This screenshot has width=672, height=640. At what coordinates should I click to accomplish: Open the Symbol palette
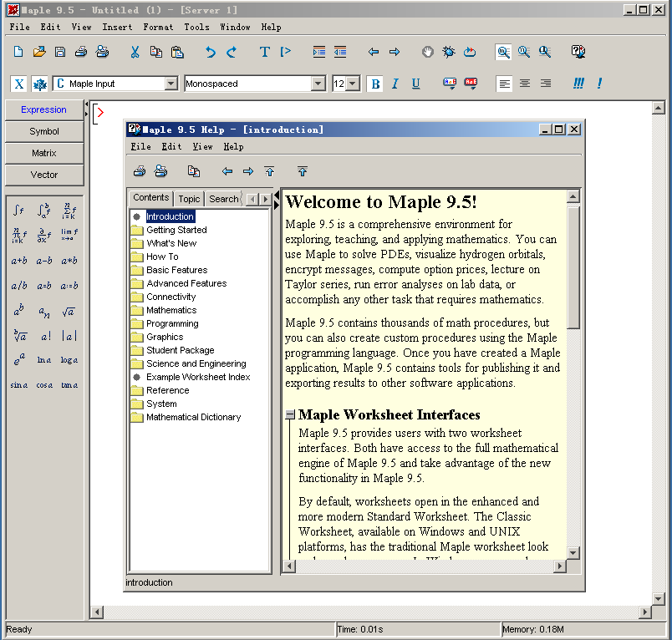tap(43, 131)
